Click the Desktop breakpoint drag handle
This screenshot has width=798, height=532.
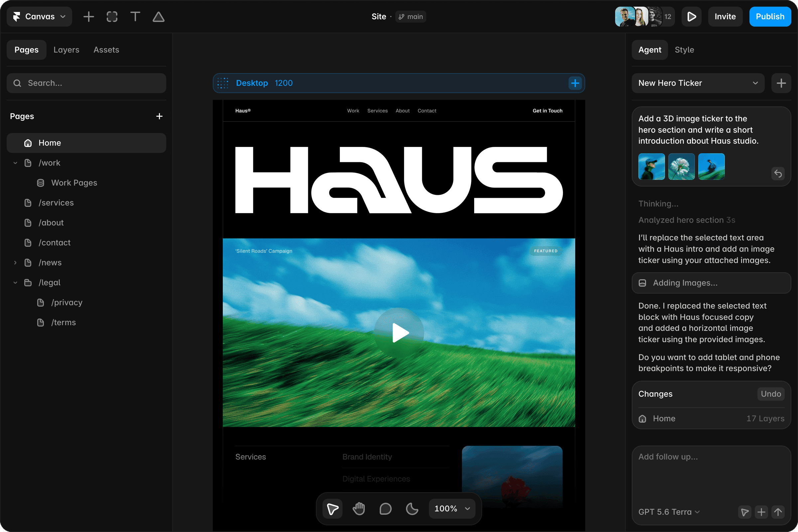pos(222,83)
